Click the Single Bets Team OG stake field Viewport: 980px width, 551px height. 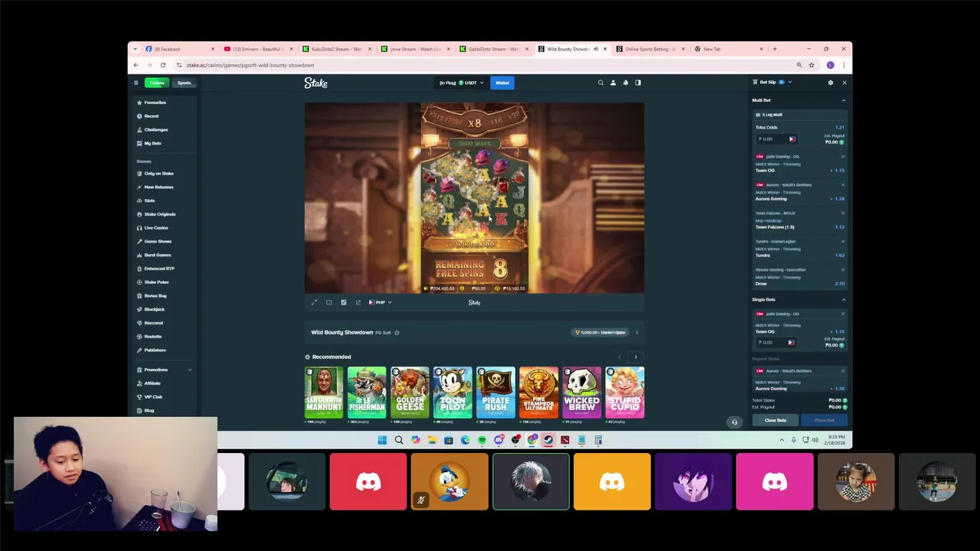coord(776,343)
